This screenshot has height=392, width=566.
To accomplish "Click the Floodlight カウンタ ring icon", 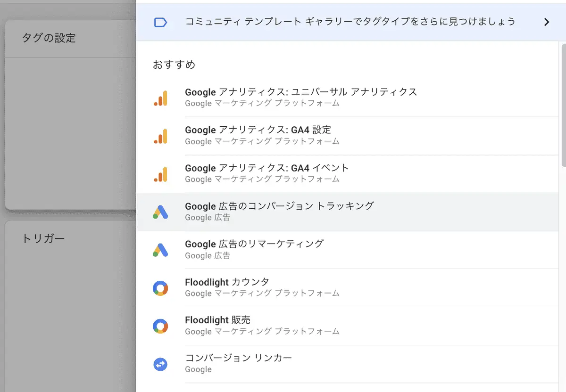I will pyautogui.click(x=160, y=288).
